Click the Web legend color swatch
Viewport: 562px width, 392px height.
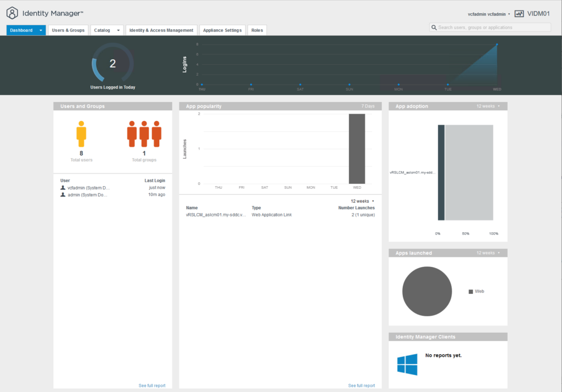tap(470, 292)
